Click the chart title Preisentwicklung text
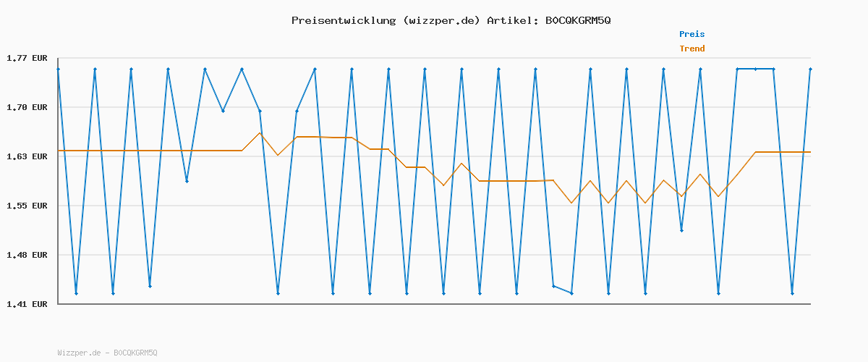The width and height of the screenshot is (868, 362). (343, 20)
